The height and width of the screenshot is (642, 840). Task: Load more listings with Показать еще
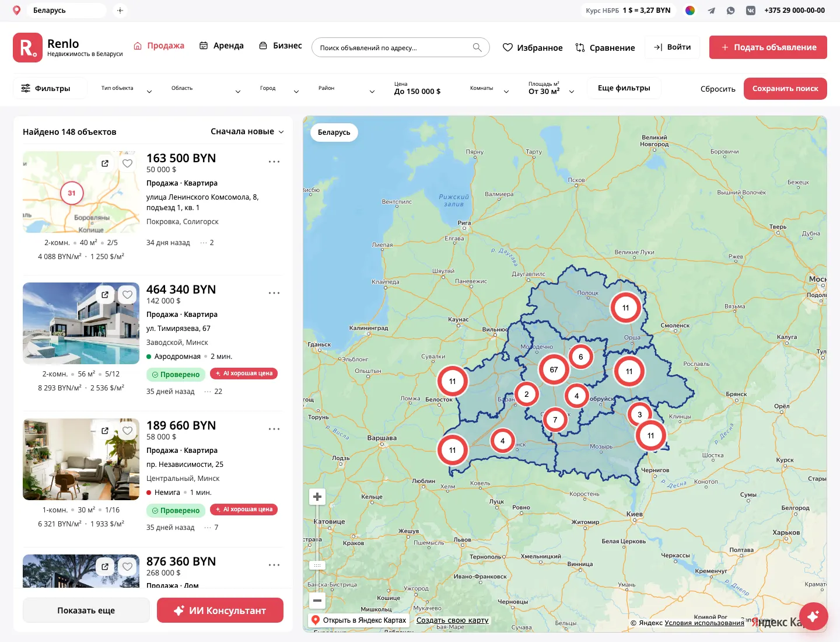click(x=86, y=610)
